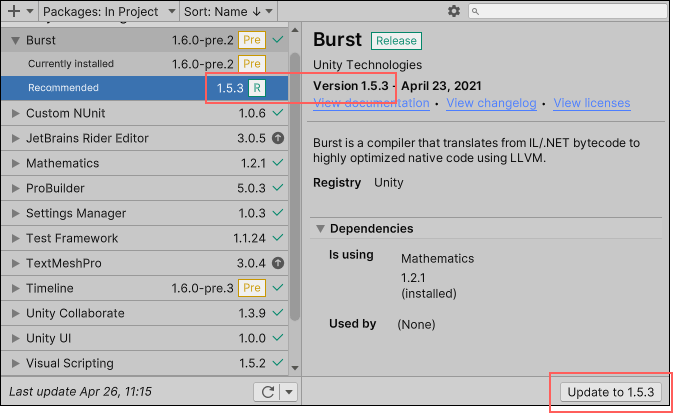Click the package list scrollbar thumb

click(x=295, y=186)
